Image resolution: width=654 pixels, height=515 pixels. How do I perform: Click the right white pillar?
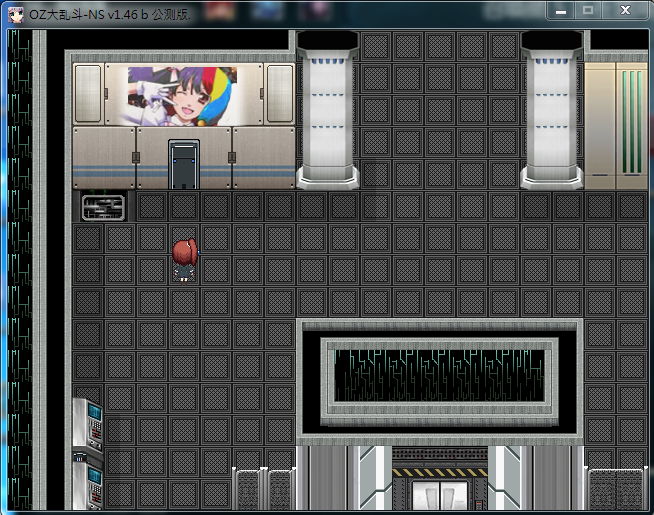(x=551, y=111)
